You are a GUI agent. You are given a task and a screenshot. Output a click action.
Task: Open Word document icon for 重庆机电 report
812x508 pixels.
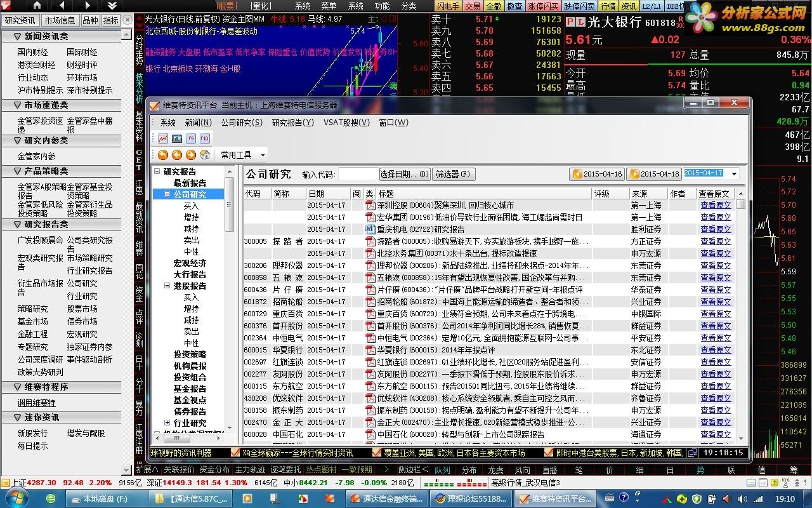tap(370, 229)
